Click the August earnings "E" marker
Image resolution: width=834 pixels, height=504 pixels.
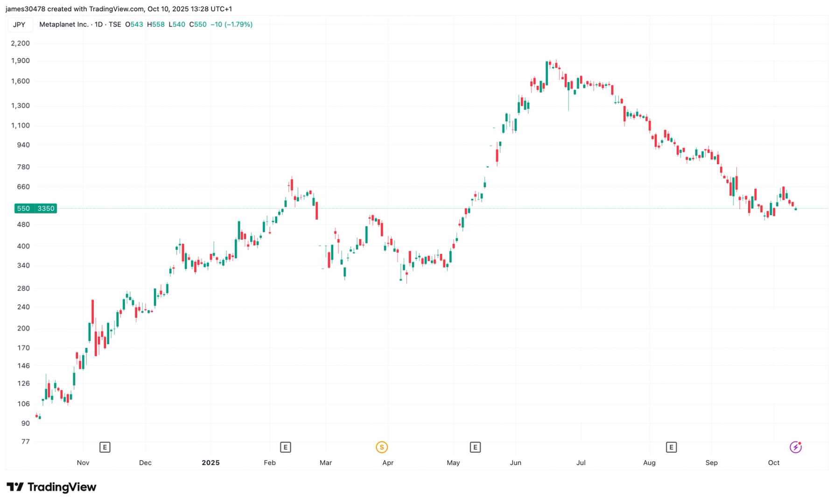672,447
